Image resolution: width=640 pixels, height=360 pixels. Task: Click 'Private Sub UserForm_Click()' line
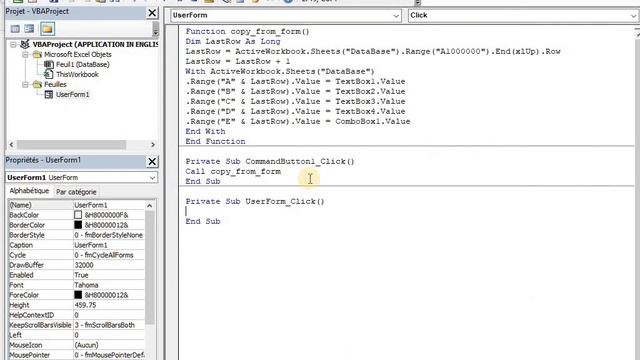tap(255, 201)
